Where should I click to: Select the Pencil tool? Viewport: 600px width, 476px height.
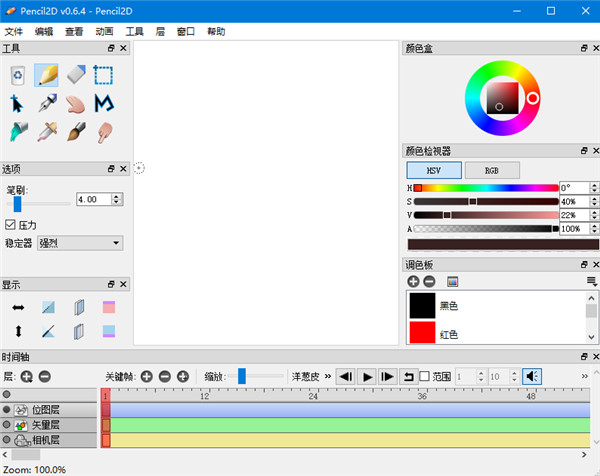pos(46,75)
